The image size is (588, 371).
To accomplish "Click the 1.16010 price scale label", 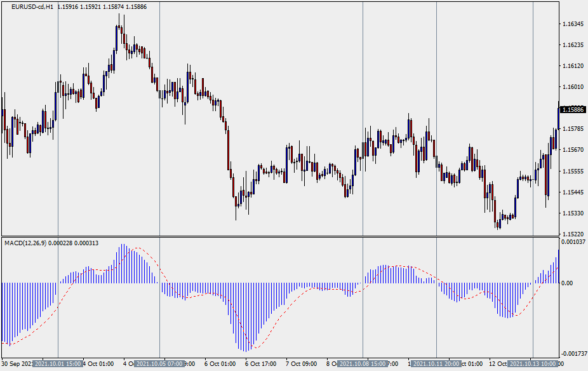I will pos(573,87).
